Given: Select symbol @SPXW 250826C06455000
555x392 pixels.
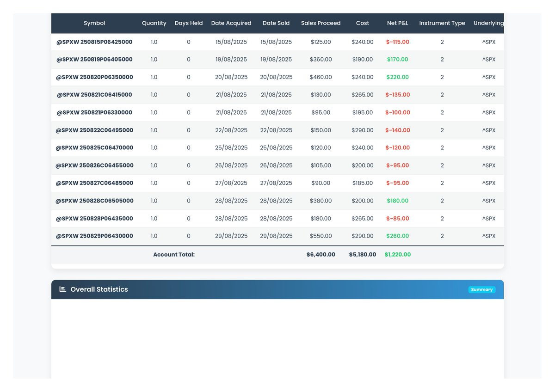Looking at the screenshot, I should [x=94, y=165].
